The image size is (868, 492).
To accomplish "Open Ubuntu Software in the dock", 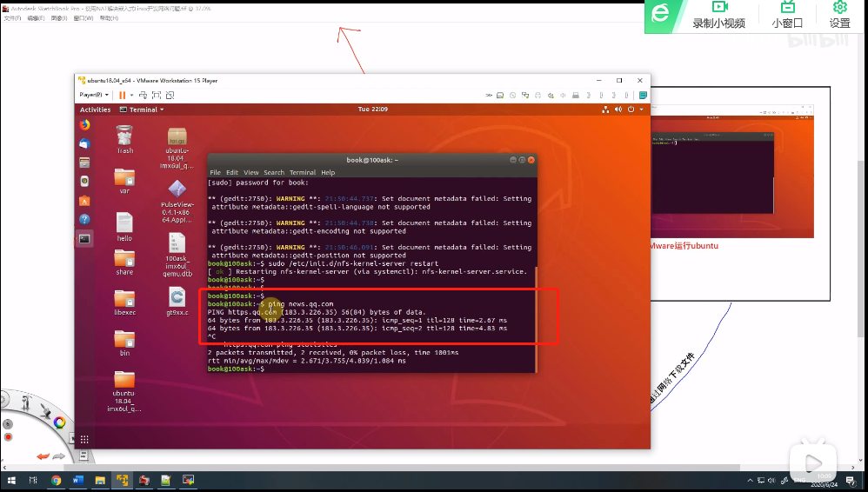I will click(84, 200).
